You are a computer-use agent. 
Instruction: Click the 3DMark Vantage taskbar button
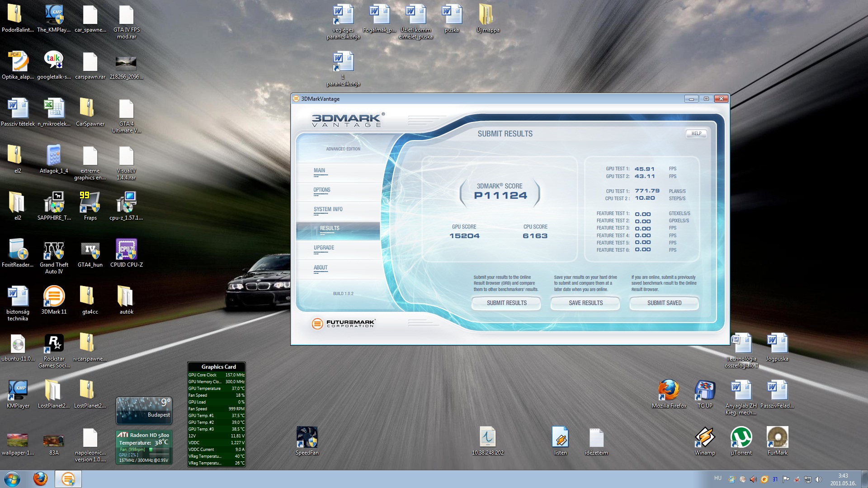coord(68,479)
